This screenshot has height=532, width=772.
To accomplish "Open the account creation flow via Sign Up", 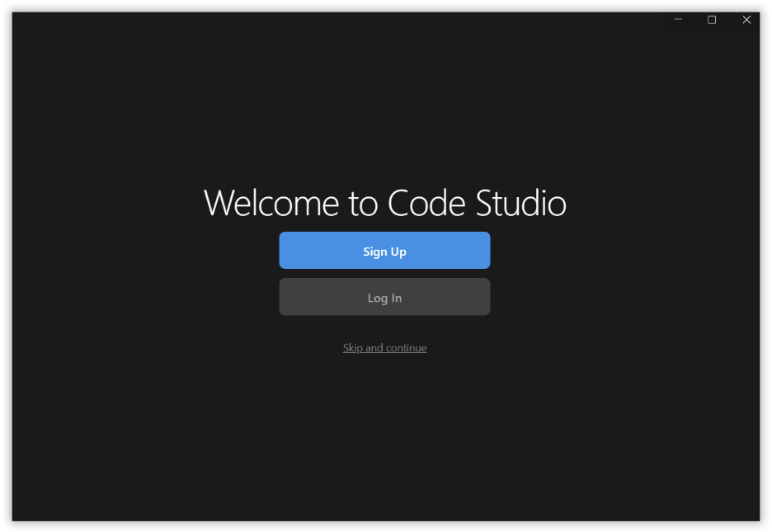I will [384, 250].
